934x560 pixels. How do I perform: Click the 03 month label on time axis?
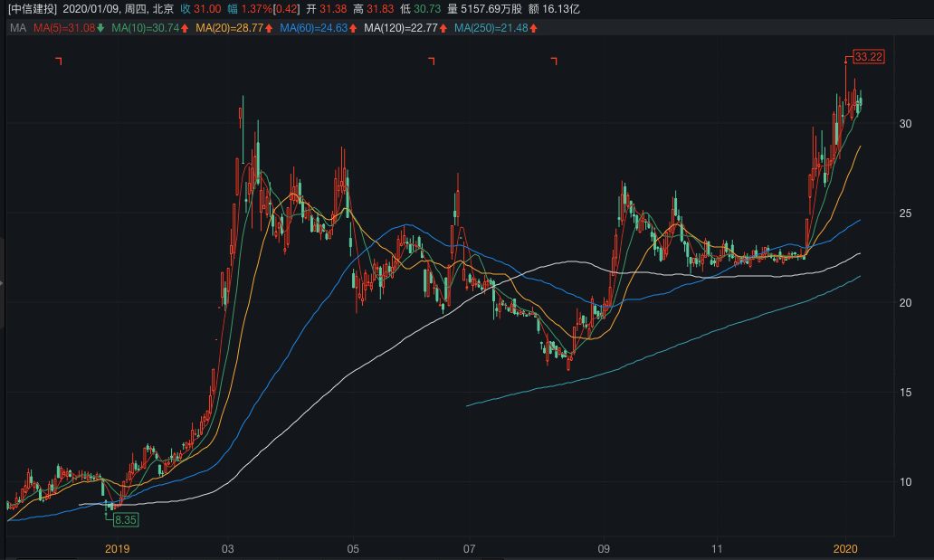coord(227,548)
